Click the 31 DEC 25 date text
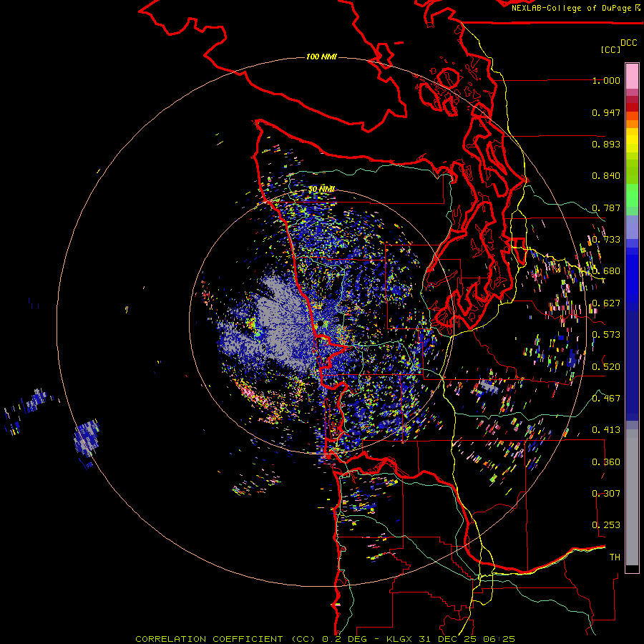Image resolution: width=644 pixels, height=644 pixels. [x=449, y=639]
